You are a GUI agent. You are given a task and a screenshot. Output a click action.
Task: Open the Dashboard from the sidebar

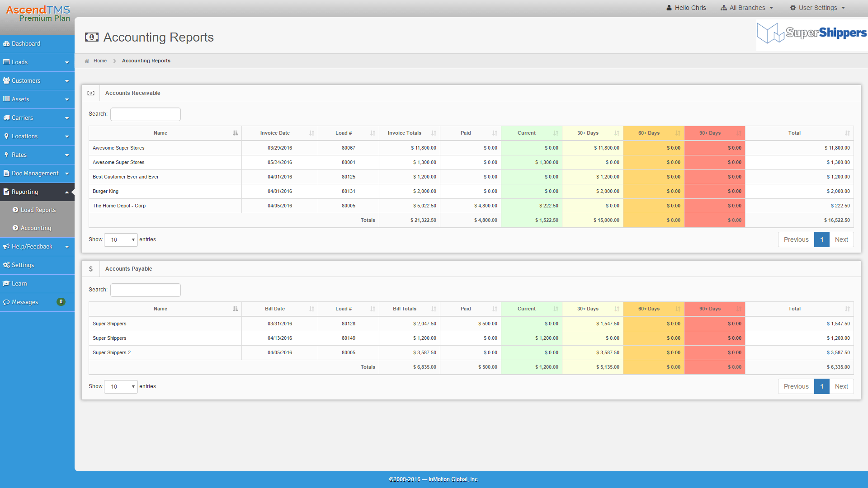click(x=26, y=43)
